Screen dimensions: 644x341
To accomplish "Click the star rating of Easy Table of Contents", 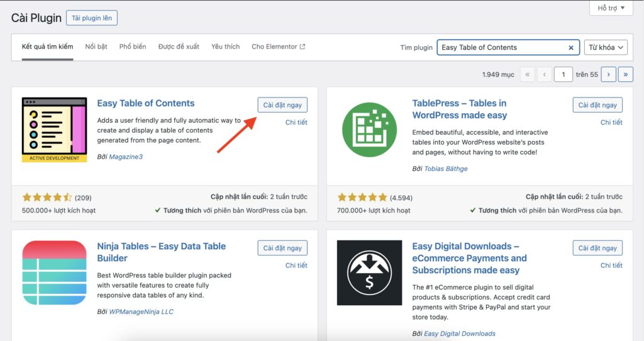I will pos(47,198).
